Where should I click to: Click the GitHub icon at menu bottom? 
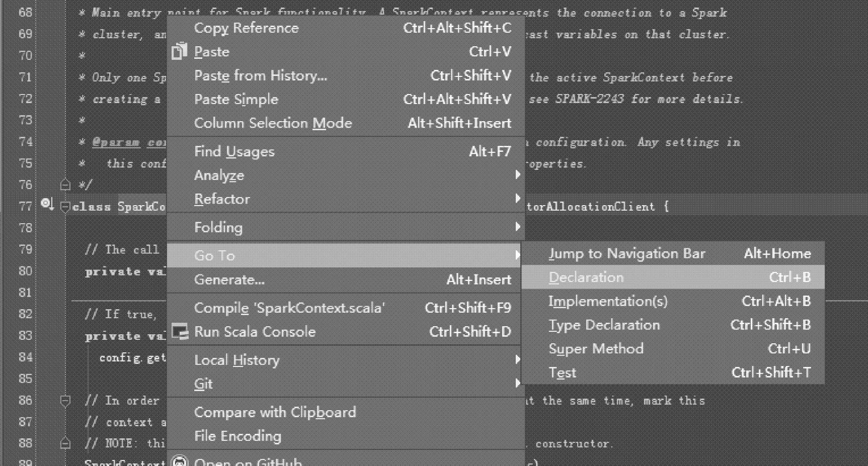click(180, 461)
